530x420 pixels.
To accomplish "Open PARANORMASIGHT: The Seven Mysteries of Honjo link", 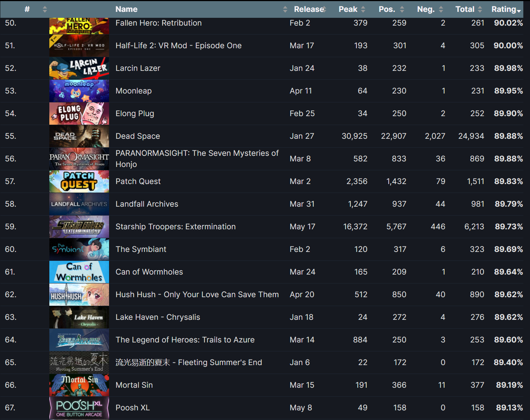I will pyautogui.click(x=197, y=159).
